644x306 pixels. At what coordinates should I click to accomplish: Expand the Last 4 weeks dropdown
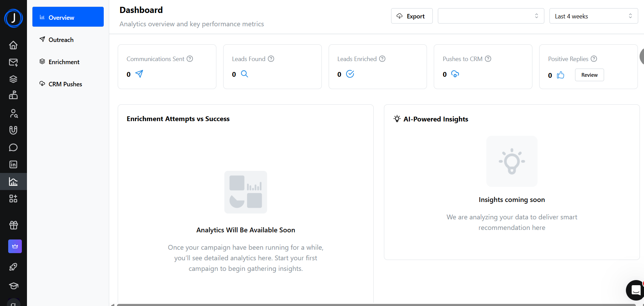coord(593,16)
